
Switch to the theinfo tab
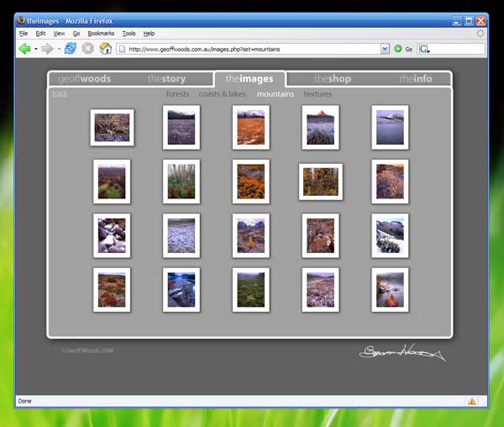(x=416, y=79)
